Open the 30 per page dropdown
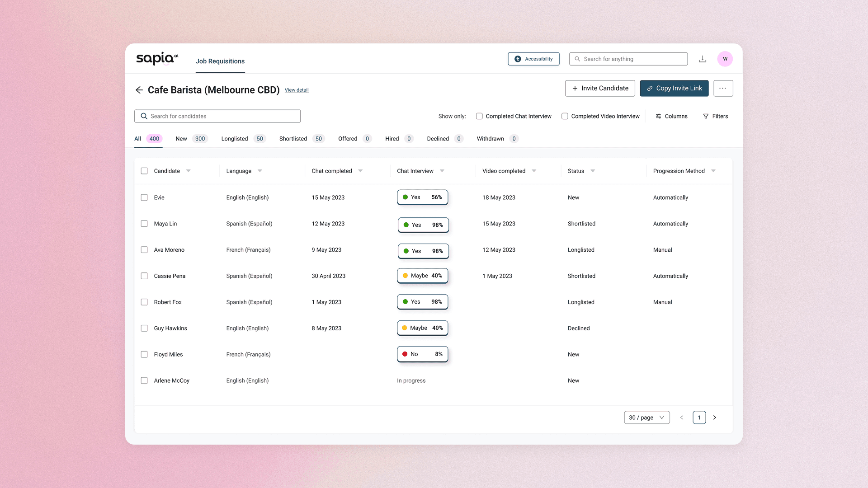Viewport: 868px width, 488px height. [x=646, y=418]
